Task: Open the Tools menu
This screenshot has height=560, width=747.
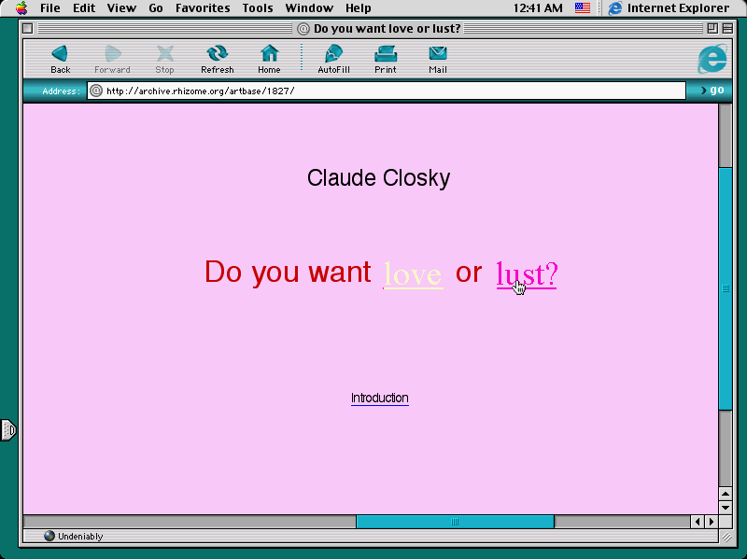Action: coord(258,8)
